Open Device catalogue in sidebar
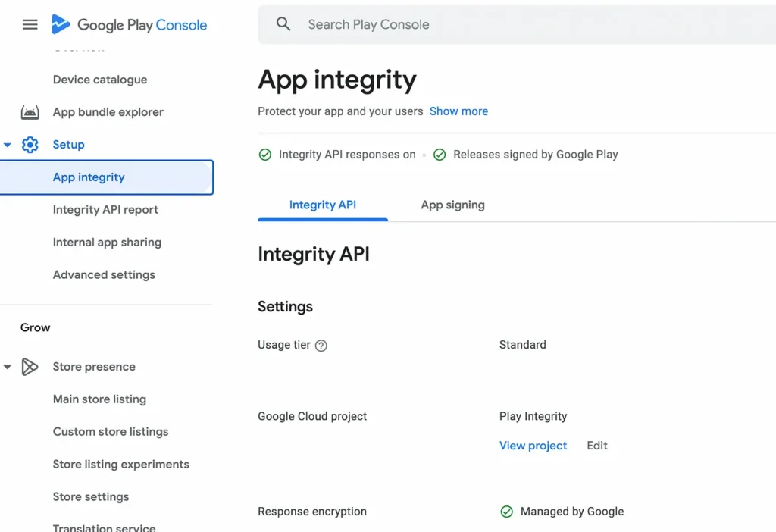The width and height of the screenshot is (776, 532). pyautogui.click(x=100, y=80)
